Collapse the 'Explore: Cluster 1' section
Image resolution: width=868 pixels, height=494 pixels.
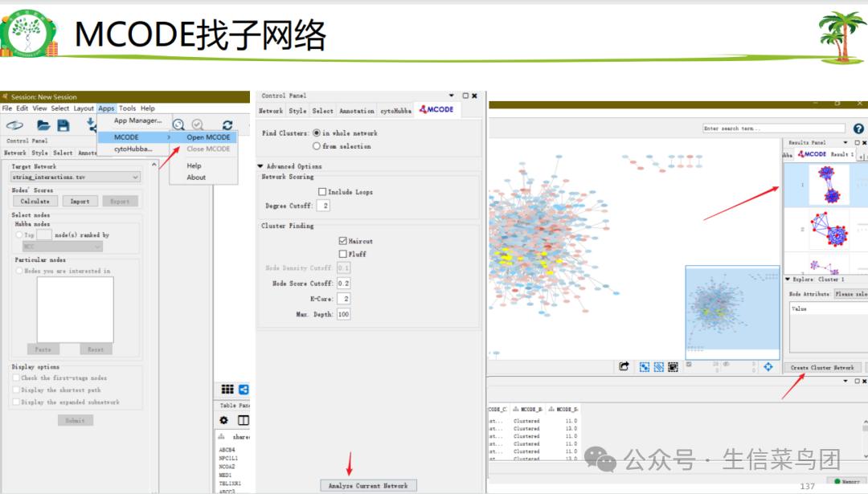[x=787, y=280]
